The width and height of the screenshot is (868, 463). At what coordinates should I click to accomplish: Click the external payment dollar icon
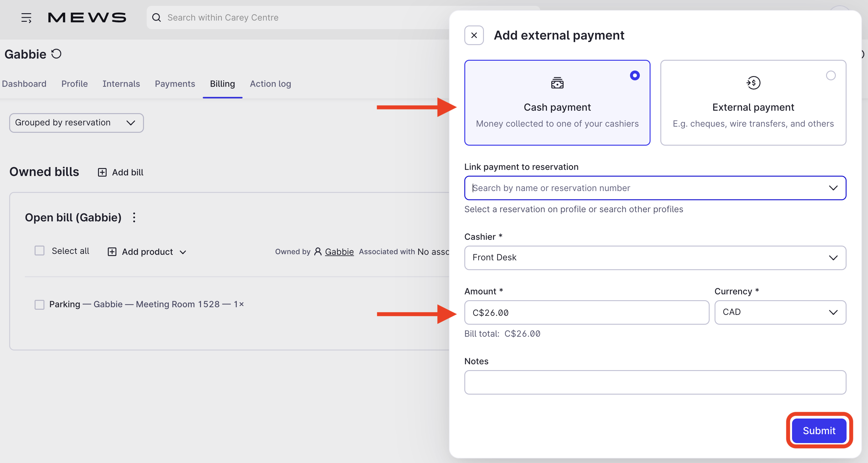pyautogui.click(x=753, y=83)
